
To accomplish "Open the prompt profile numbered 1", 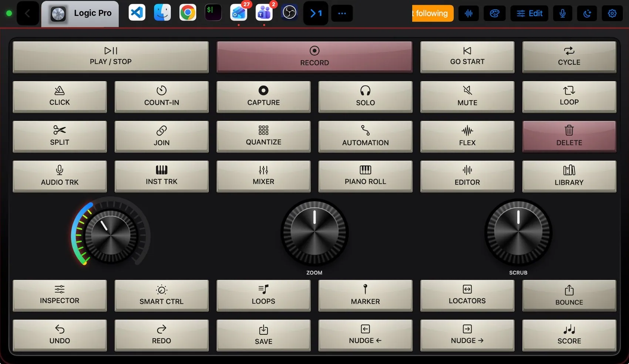I will pyautogui.click(x=316, y=14).
